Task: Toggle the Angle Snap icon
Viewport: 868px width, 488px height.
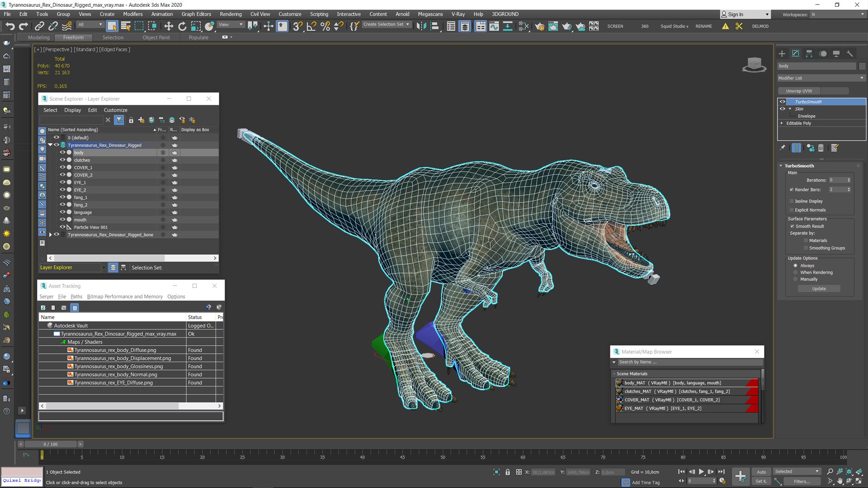Action: (x=311, y=26)
